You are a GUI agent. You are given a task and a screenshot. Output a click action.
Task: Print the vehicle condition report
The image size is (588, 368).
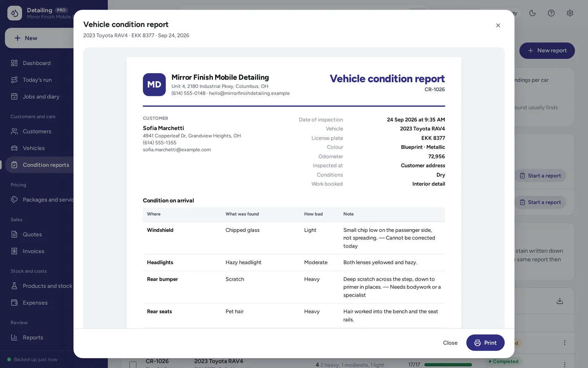click(486, 343)
